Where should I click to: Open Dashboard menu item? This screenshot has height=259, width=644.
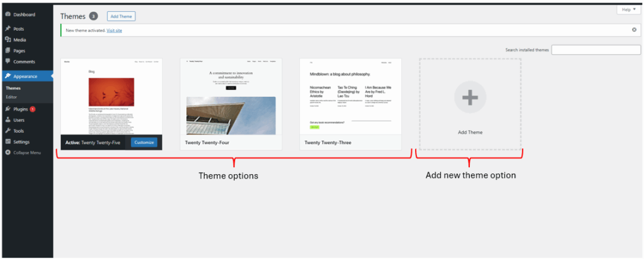(x=27, y=14)
